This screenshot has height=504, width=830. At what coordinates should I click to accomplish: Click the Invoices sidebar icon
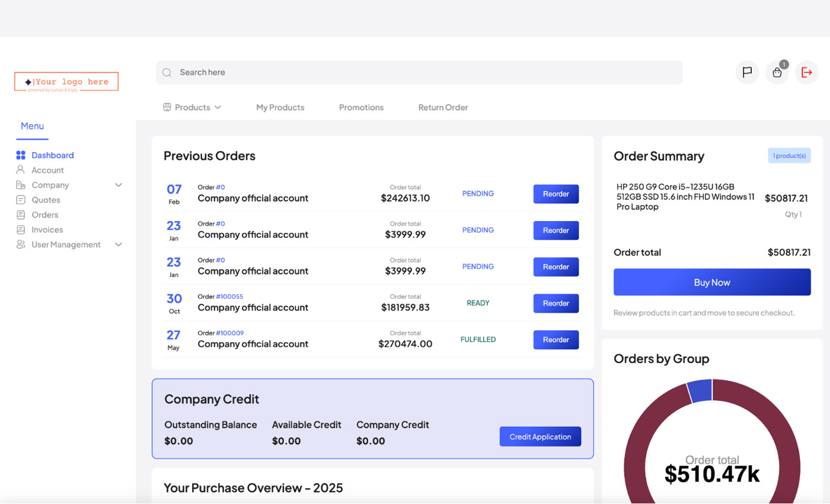point(21,229)
